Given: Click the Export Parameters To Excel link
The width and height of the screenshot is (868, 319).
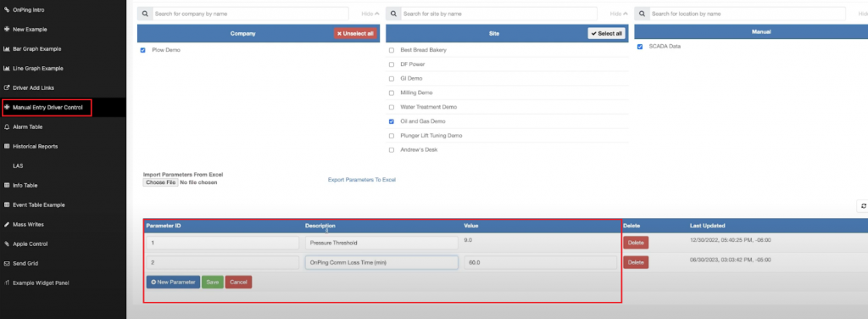Looking at the screenshot, I should 361,180.
